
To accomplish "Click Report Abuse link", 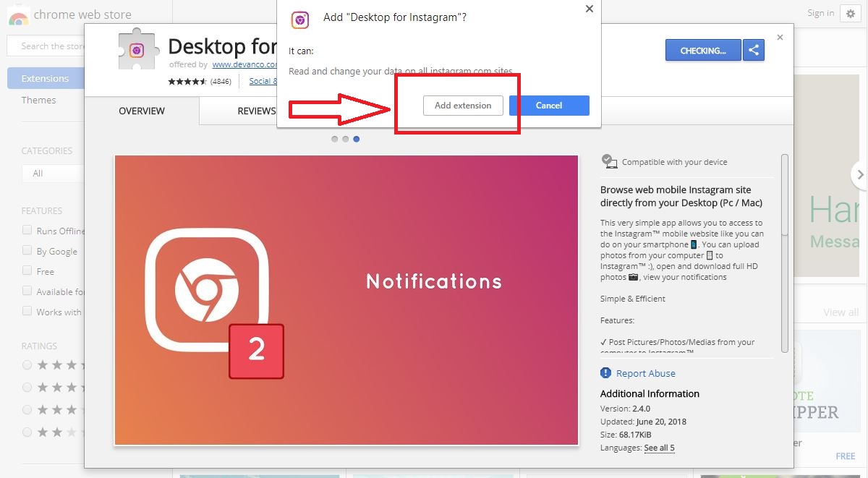I will pyautogui.click(x=646, y=373).
